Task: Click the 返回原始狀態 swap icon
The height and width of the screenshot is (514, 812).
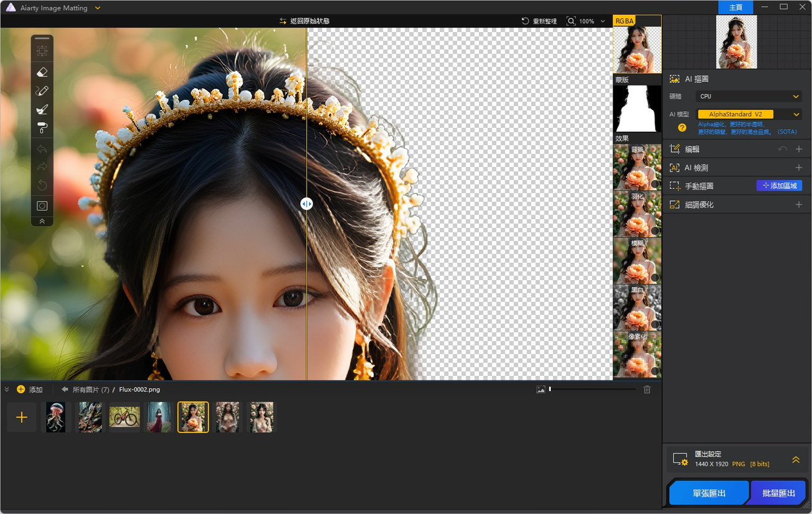Action: [283, 21]
